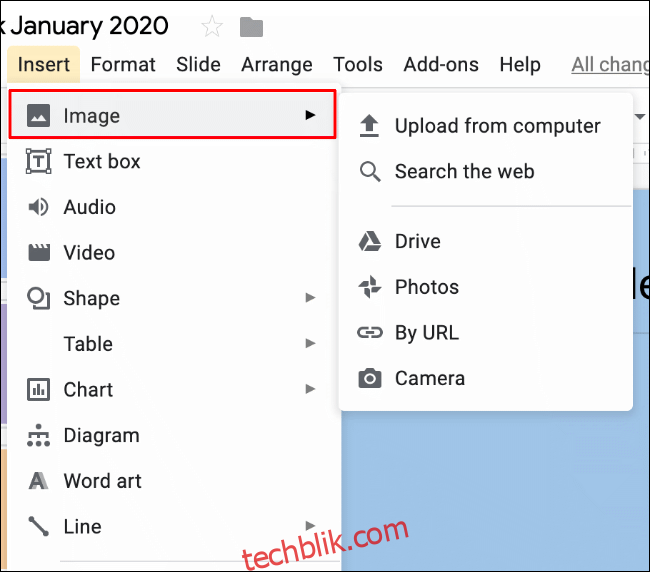Click the upload arrow icon in the submenu
The width and height of the screenshot is (650, 572).
tap(369, 126)
